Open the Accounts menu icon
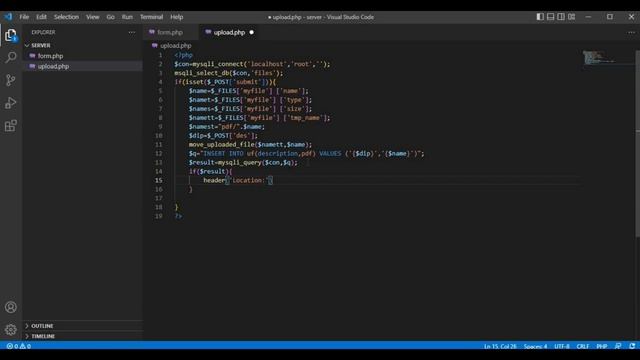The image size is (640, 360). point(11,307)
